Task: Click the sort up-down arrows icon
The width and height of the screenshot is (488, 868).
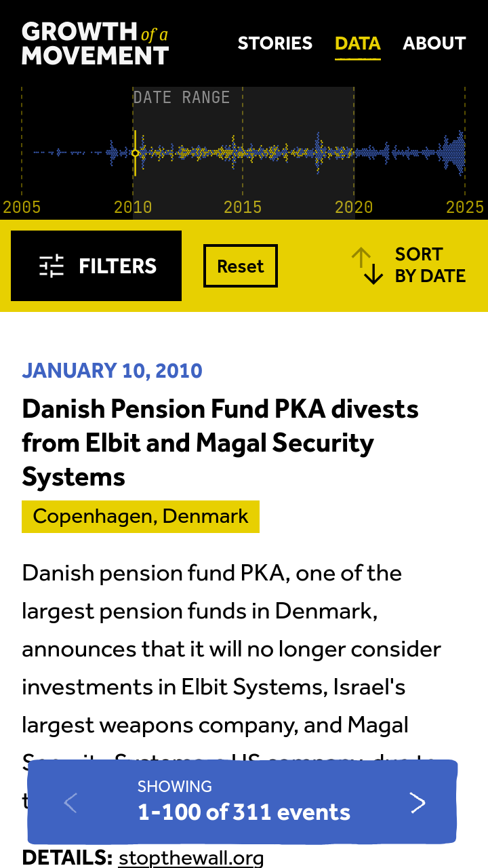Action: pyautogui.click(x=367, y=266)
